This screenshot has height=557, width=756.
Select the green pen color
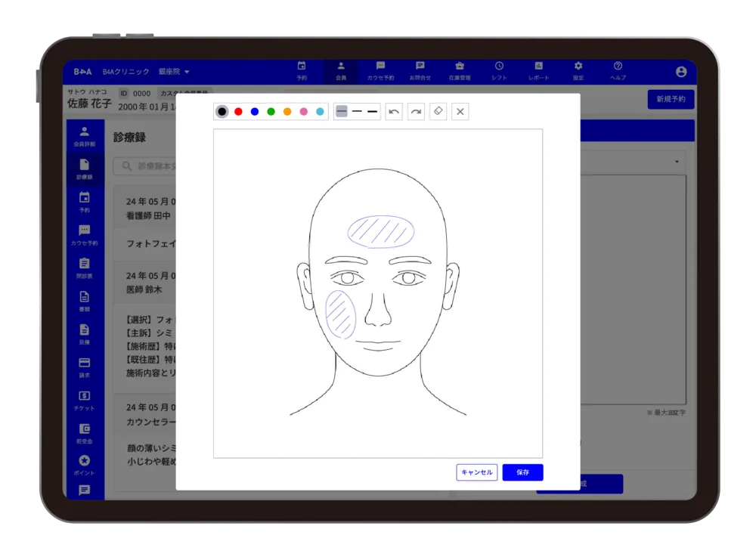271,112
